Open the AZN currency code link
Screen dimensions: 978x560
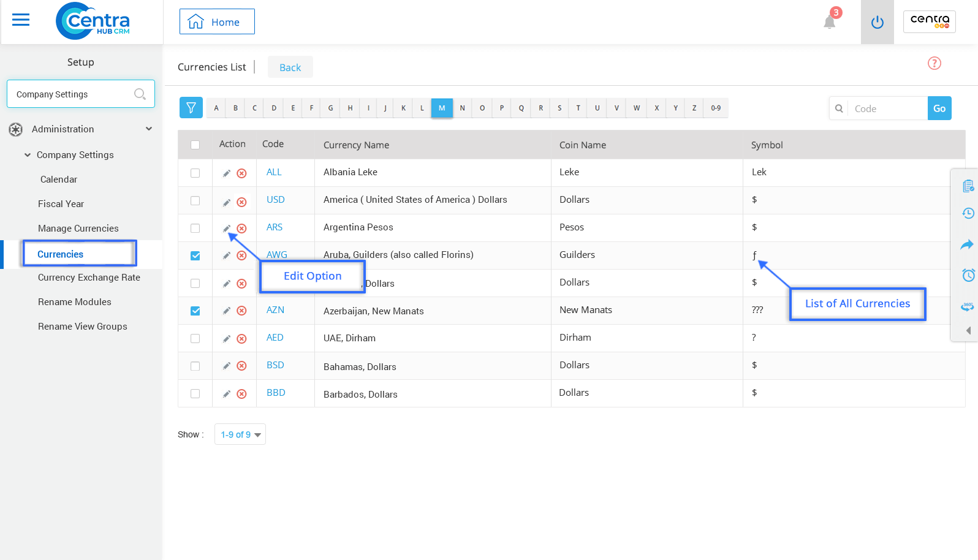pyautogui.click(x=275, y=310)
